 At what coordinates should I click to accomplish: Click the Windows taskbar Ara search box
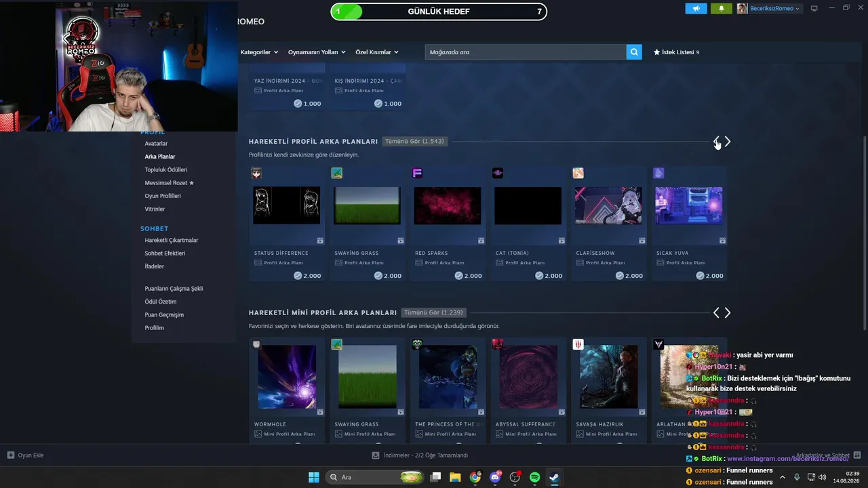[376, 477]
